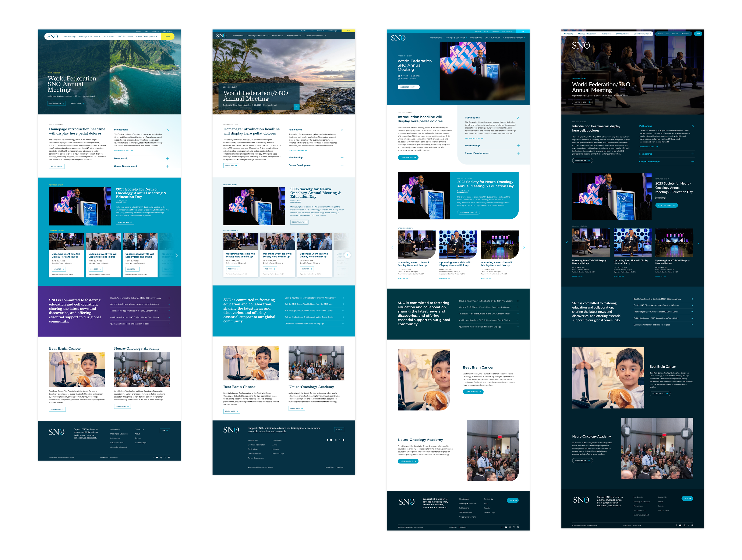Viewport: 742px width, 560px height.
Task: Click SNO logo in podium-speaker mockup header
Action: coord(398,38)
